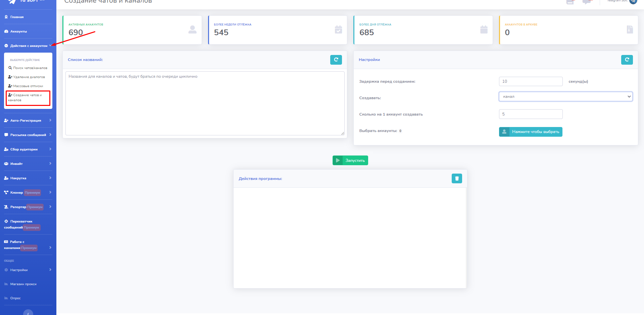Expand the Работа с каналами chevron
Image resolution: width=644 pixels, height=315 pixels.
[50, 248]
